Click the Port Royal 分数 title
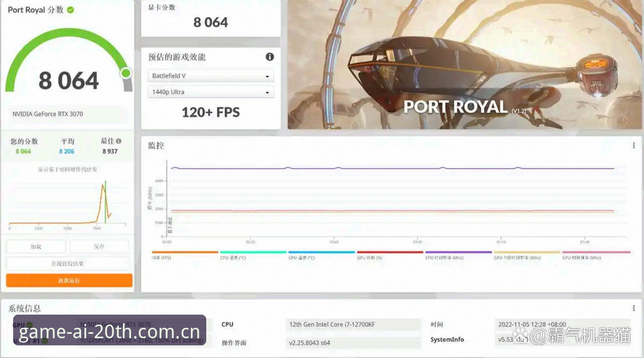 pos(36,10)
